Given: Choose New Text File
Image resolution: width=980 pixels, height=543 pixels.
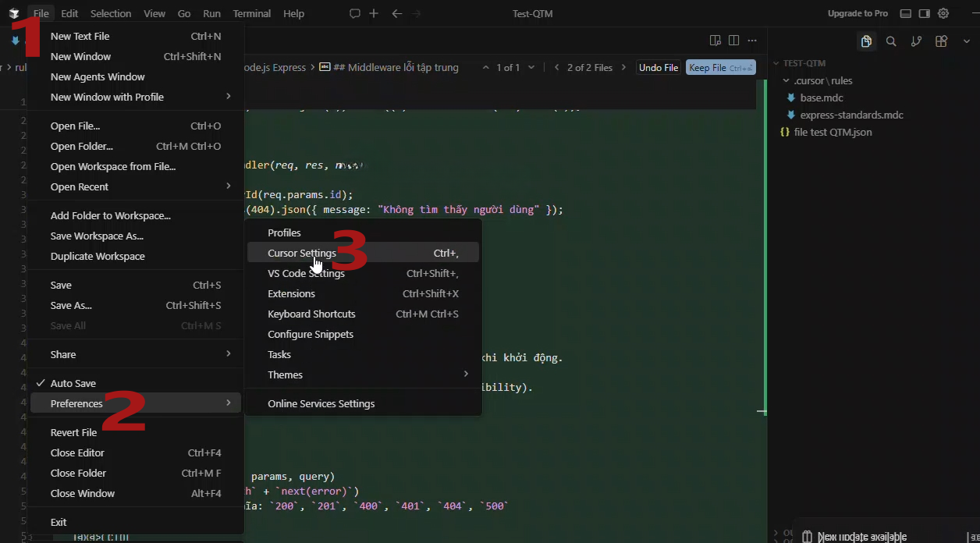Looking at the screenshot, I should click(136, 36).
